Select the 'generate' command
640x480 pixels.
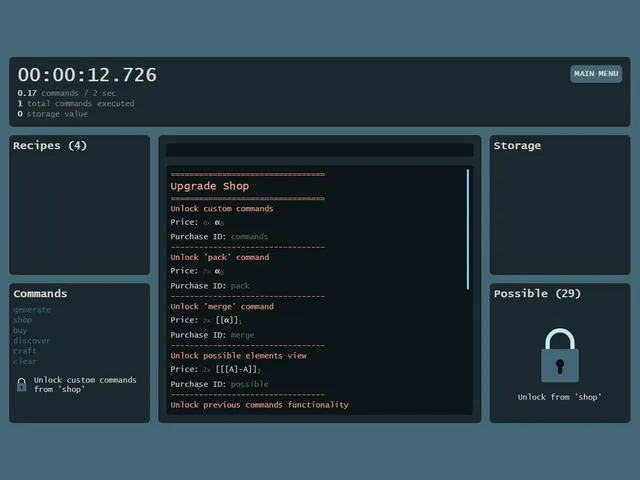(x=32, y=310)
